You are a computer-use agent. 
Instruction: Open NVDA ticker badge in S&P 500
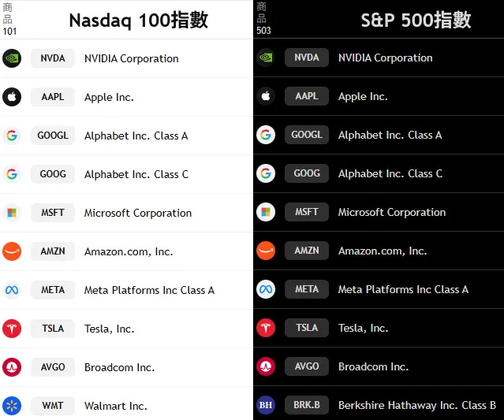point(307,58)
